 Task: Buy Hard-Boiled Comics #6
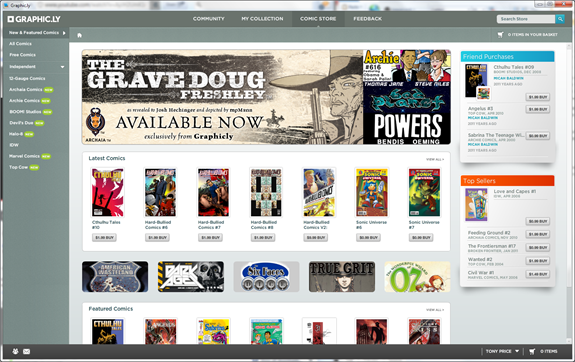coord(157,238)
